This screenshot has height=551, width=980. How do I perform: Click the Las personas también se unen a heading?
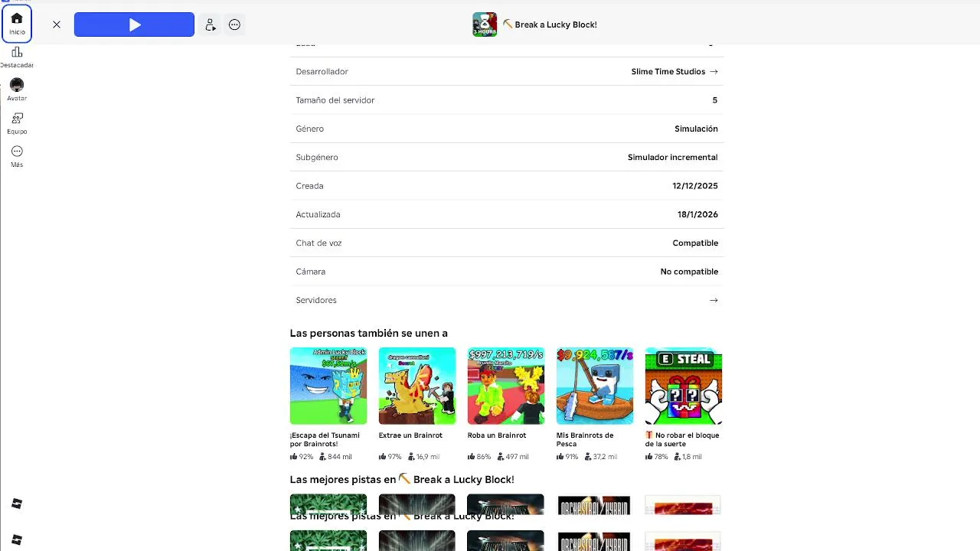(368, 333)
